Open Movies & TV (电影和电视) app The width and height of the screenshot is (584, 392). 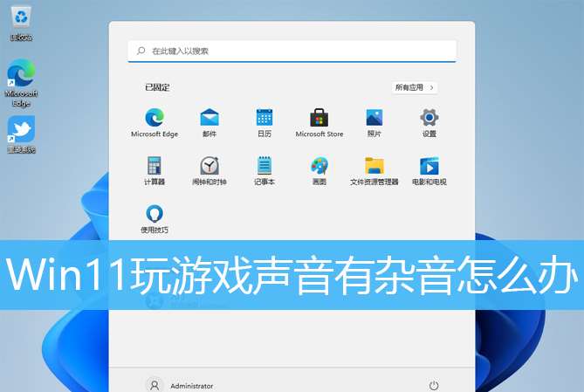(429, 170)
